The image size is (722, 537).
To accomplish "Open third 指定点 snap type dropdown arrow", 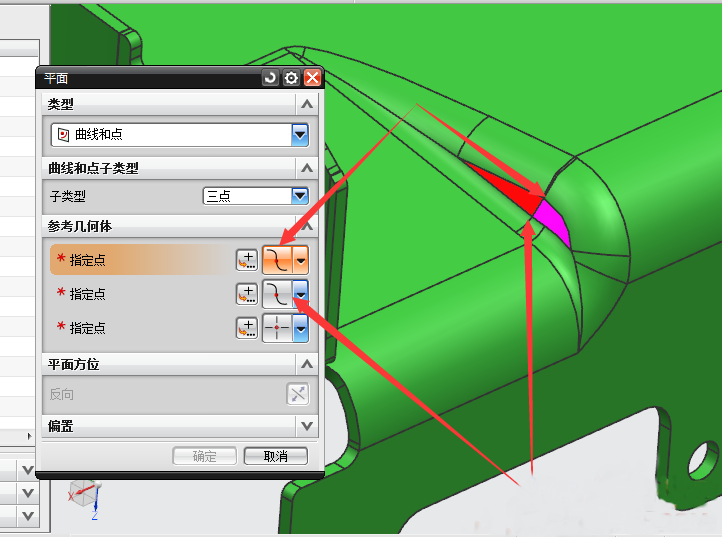I will pyautogui.click(x=300, y=328).
